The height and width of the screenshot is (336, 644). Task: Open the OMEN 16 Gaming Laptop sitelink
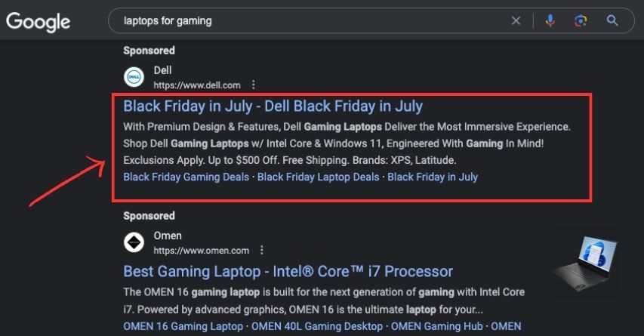click(183, 327)
